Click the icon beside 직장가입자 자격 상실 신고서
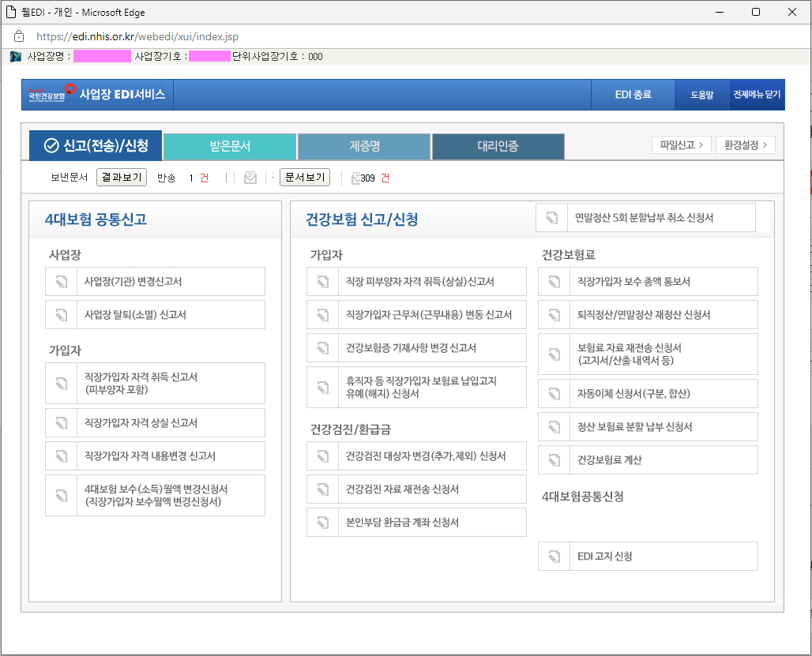This screenshot has height=656, width=812. (x=61, y=423)
